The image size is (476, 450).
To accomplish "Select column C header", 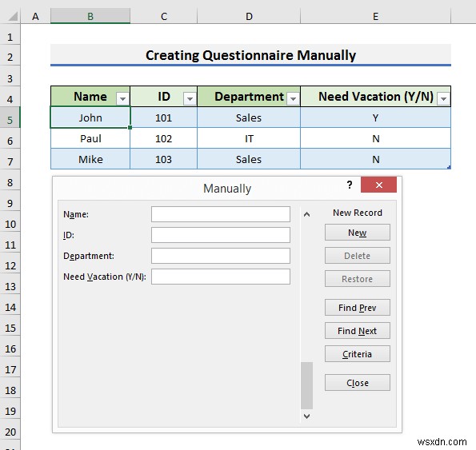I will tap(164, 16).
